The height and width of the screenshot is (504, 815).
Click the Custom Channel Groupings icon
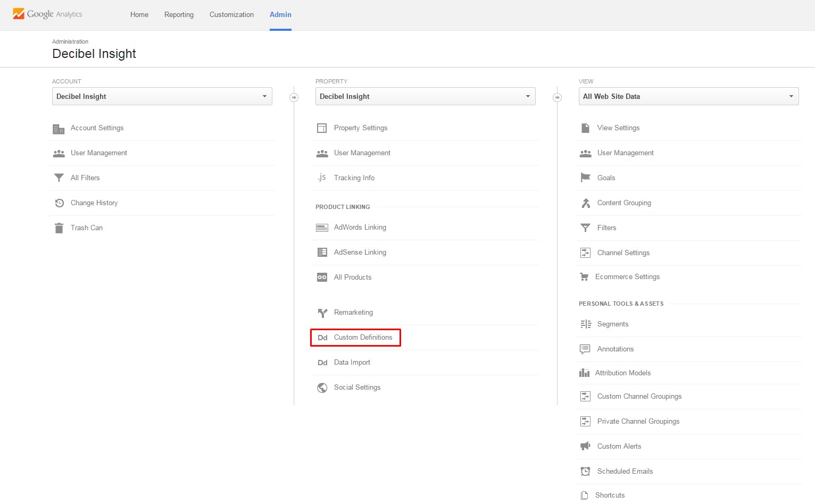point(585,396)
